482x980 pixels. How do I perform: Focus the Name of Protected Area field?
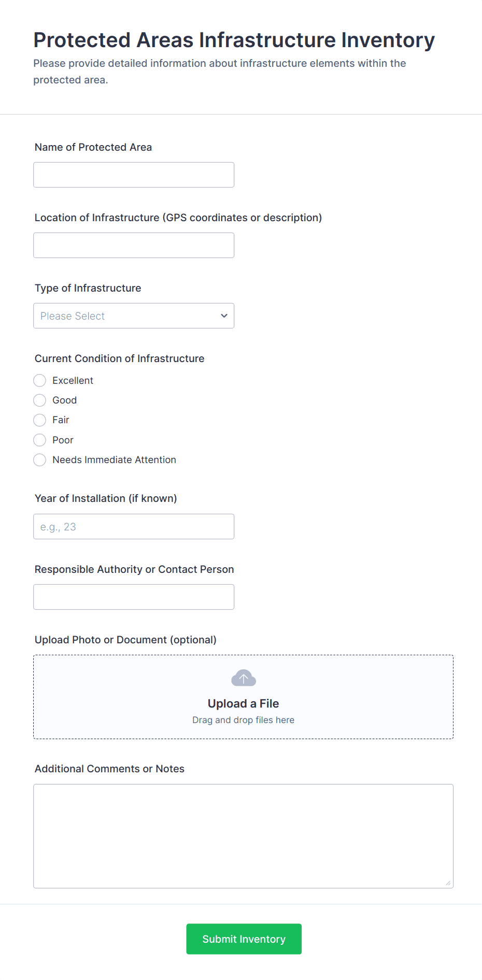[x=134, y=175]
